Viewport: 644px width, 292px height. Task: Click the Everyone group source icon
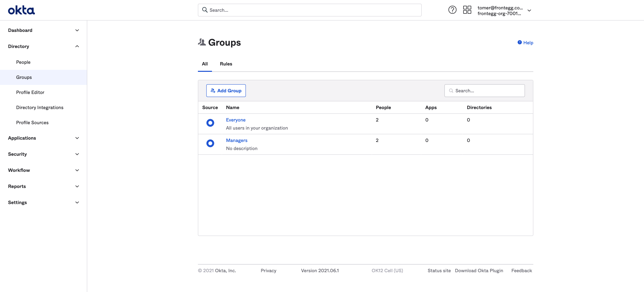[x=210, y=123]
